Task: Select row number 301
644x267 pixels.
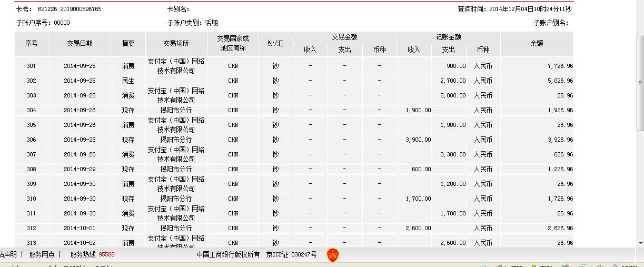Action: coord(32,66)
